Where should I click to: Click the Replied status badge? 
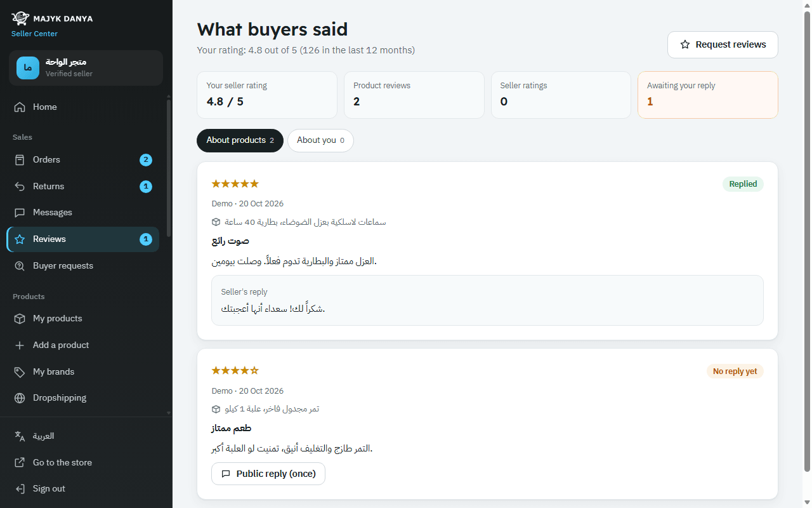tap(743, 184)
